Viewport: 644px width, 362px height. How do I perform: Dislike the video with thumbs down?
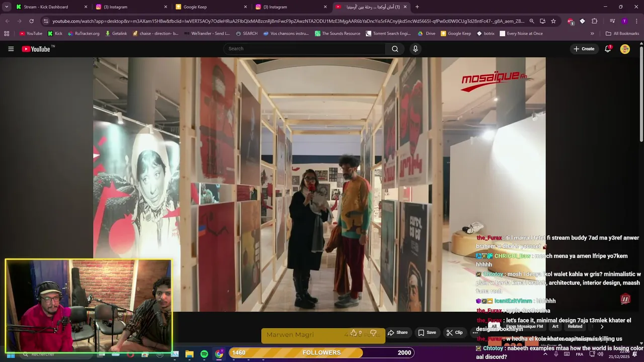point(373,332)
